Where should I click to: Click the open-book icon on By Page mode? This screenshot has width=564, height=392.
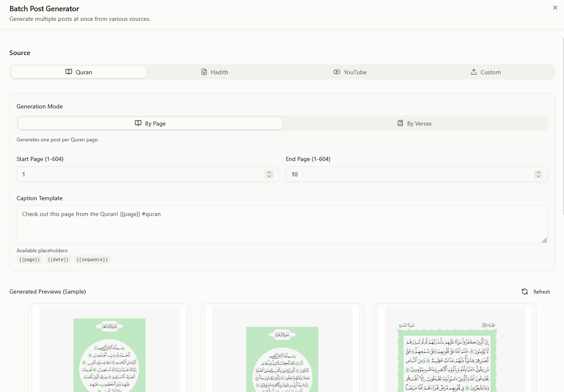pyautogui.click(x=138, y=123)
